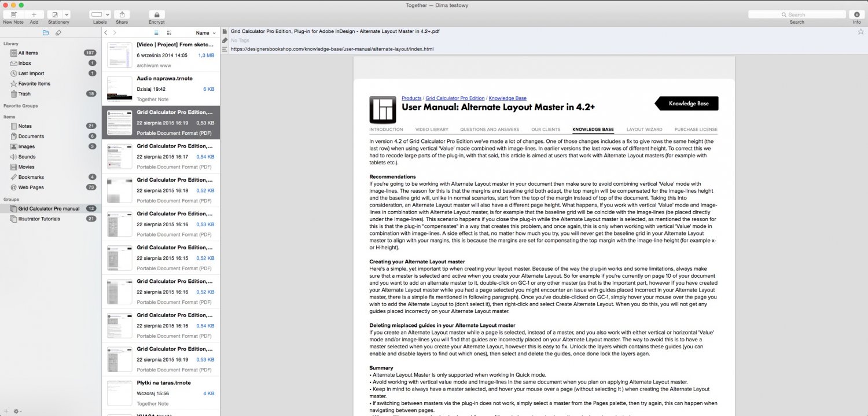Screen dimensions: 868x416
Task: Follow the Knowledge Base breadcrumb link
Action: point(507,98)
